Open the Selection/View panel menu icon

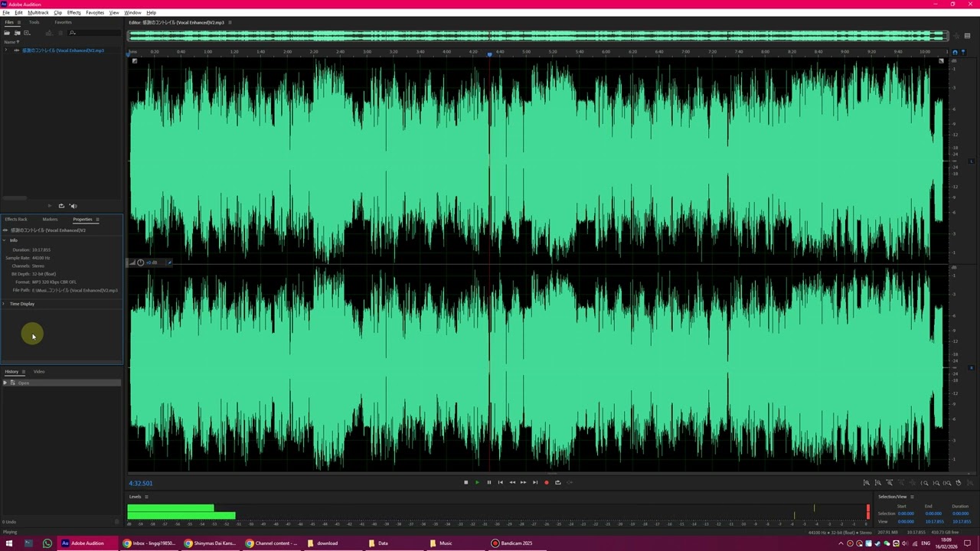tap(911, 497)
